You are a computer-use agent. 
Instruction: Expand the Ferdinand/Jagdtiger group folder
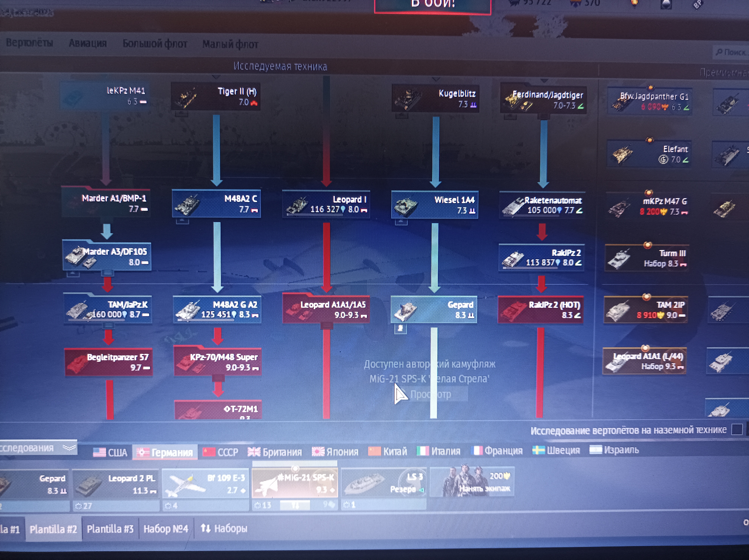[510, 117]
